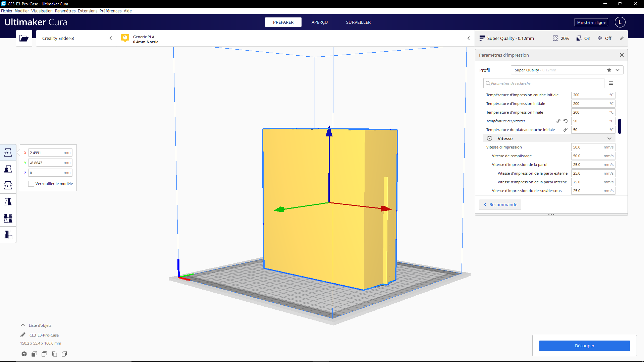Switch to front view icon
The height and width of the screenshot is (362, 644).
point(34,354)
